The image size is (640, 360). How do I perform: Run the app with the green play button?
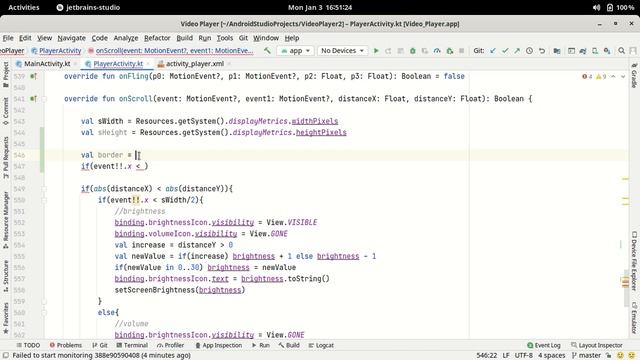pyautogui.click(x=376, y=51)
